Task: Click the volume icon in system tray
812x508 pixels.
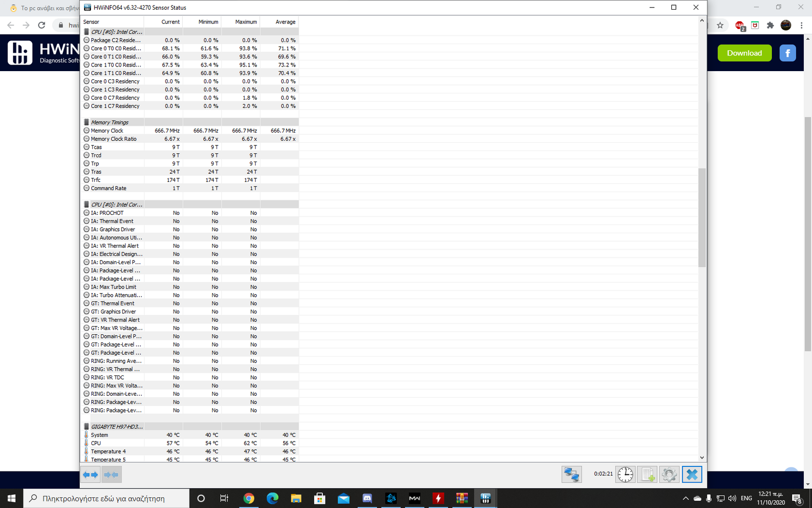Action: [x=732, y=498]
